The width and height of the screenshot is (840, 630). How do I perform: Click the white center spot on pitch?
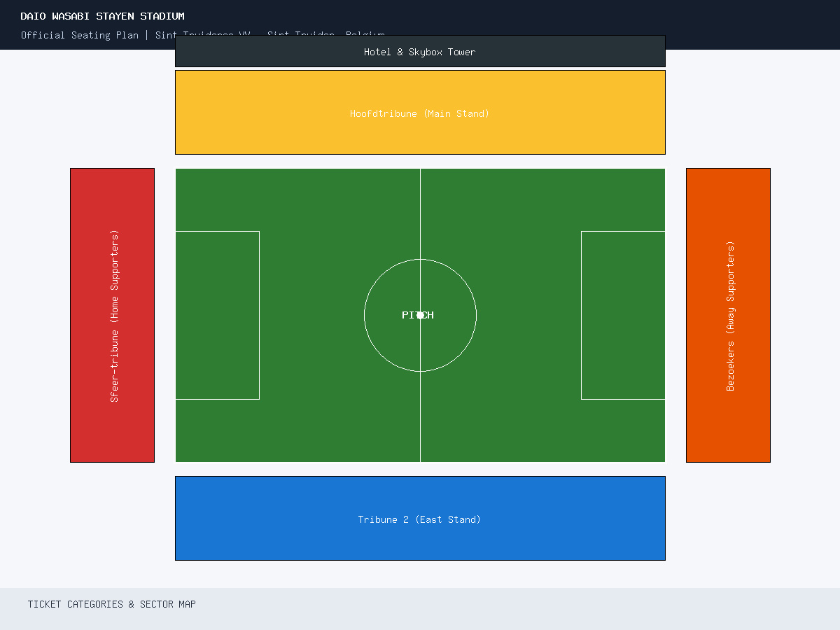pyautogui.click(x=420, y=315)
